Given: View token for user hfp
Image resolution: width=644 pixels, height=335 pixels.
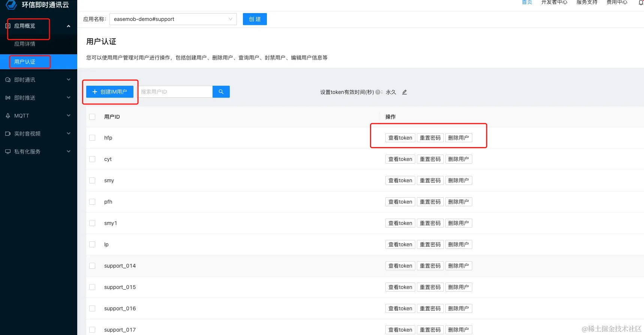Looking at the screenshot, I should tap(400, 138).
